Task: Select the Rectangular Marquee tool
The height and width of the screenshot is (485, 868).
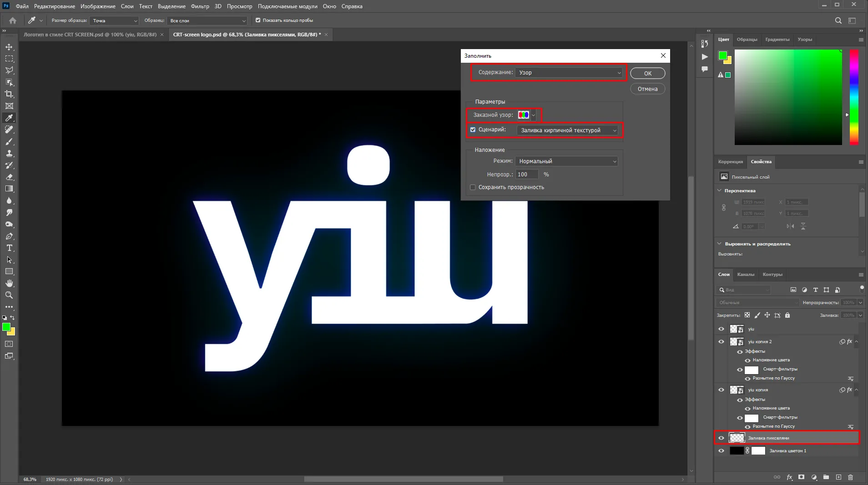Action: pyautogui.click(x=9, y=59)
